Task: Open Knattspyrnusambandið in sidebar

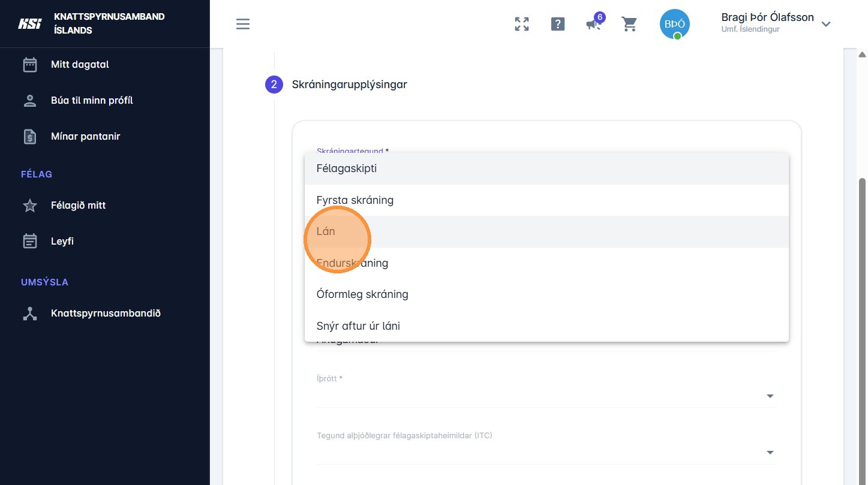Action: pyautogui.click(x=106, y=313)
